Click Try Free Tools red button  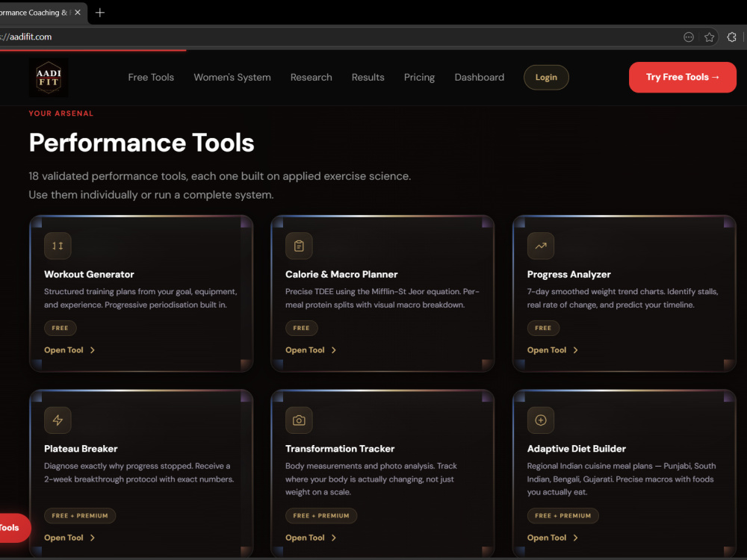pyautogui.click(x=682, y=77)
